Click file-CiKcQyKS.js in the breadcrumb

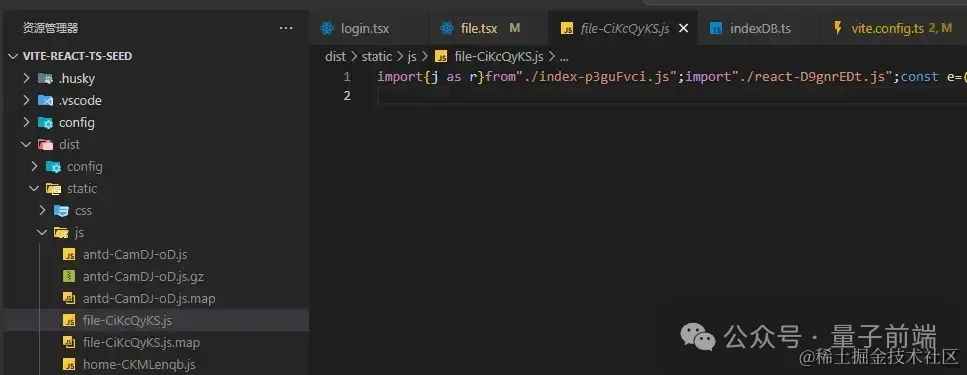499,57
